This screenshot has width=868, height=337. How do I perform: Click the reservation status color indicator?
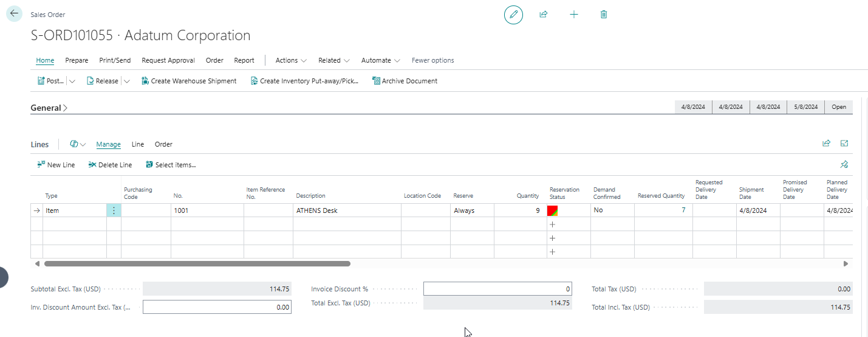click(553, 210)
